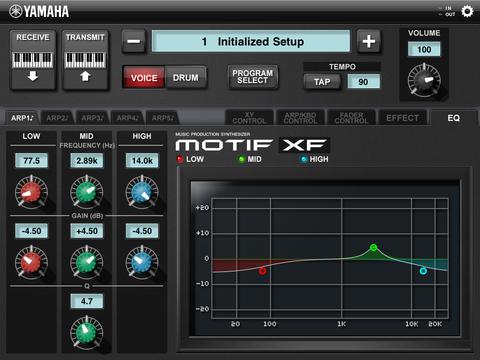Click the VOLUME knob

tap(424, 80)
